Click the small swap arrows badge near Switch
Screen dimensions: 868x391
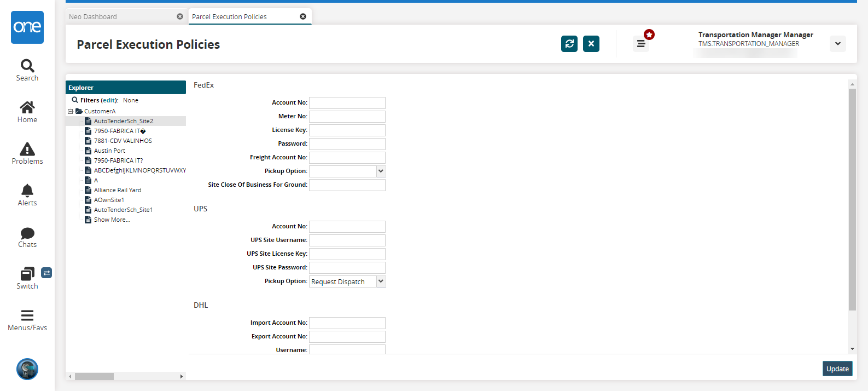[46, 273]
